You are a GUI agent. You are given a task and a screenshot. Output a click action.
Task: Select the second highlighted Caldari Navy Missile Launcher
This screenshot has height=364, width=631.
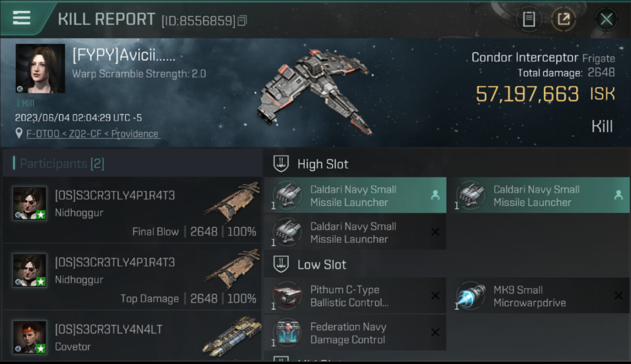coord(538,195)
